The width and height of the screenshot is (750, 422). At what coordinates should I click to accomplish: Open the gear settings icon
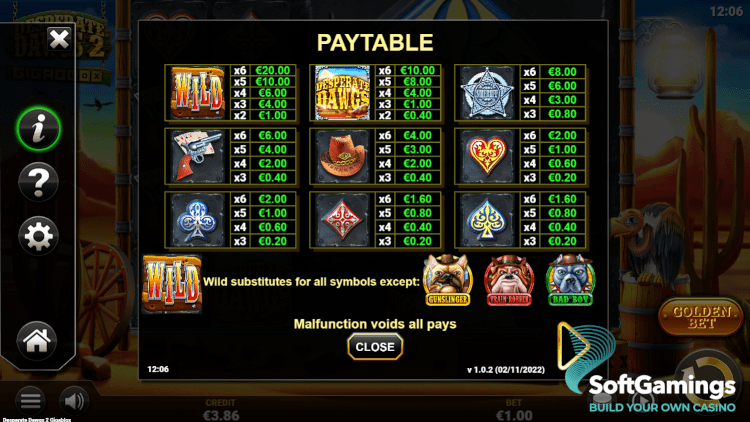pos(39,235)
